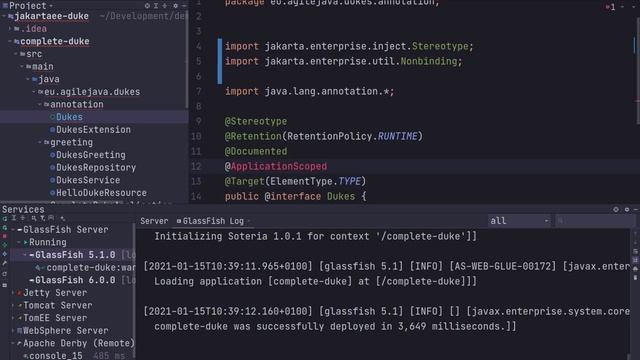
Task: Click the Services panel title
Action: click(x=23, y=209)
